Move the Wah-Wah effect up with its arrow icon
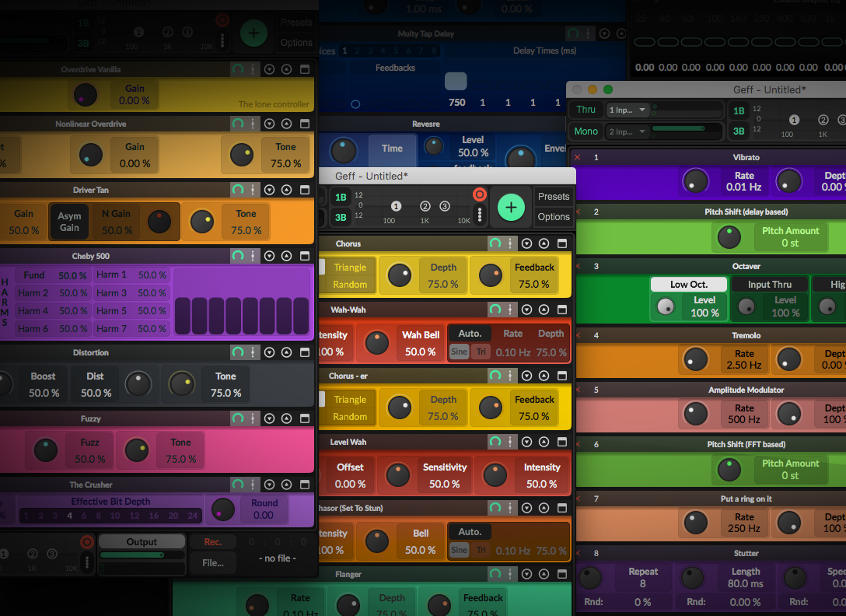The width and height of the screenshot is (846, 616). [x=544, y=310]
